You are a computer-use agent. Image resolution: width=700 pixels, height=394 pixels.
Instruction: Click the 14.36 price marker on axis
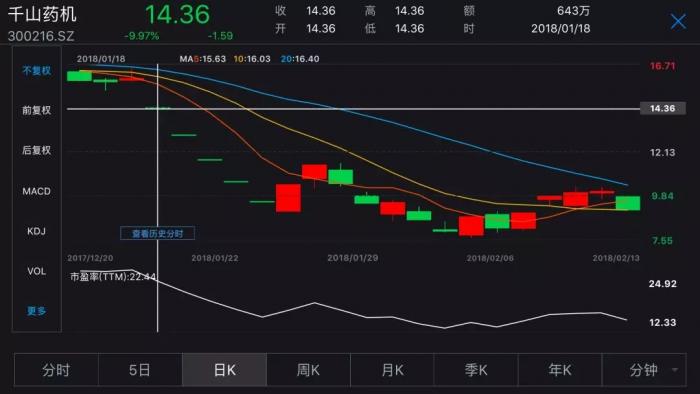pyautogui.click(x=662, y=108)
